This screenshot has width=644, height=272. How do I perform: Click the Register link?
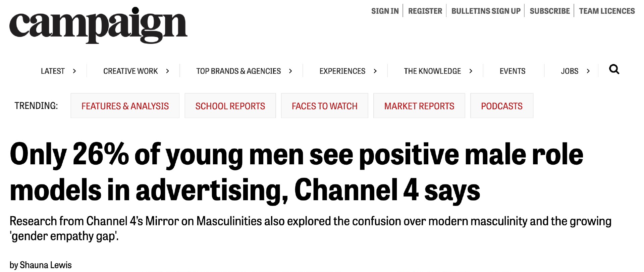[425, 11]
